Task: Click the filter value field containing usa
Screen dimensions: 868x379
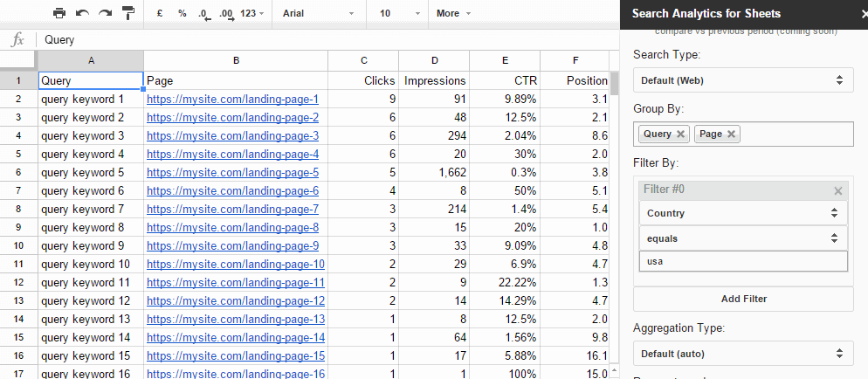Action: pyautogui.click(x=742, y=261)
